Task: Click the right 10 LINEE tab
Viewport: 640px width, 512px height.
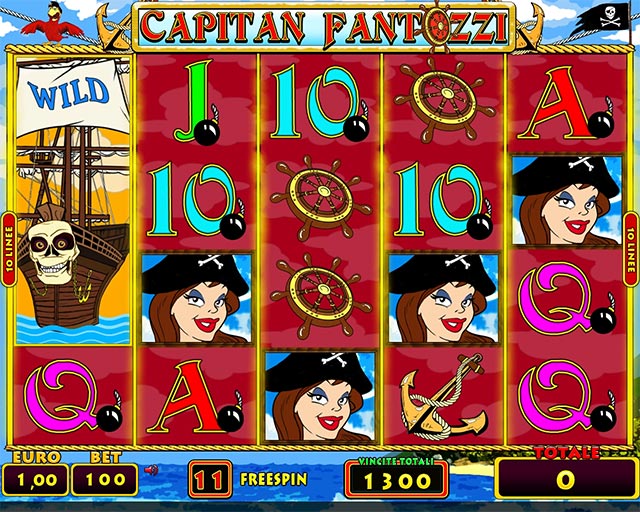Action: pos(631,249)
